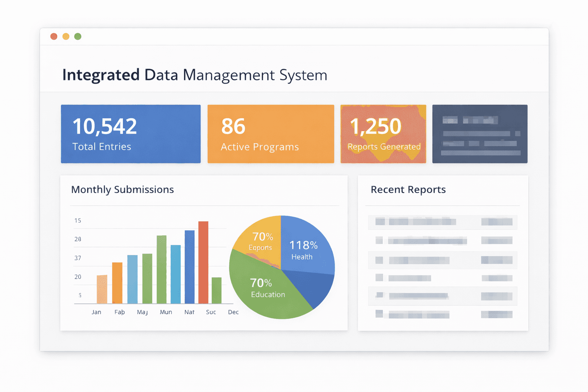Viewport: 588px width, 392px height.
Task: Click the file icon in the second report row
Action: 379,240
